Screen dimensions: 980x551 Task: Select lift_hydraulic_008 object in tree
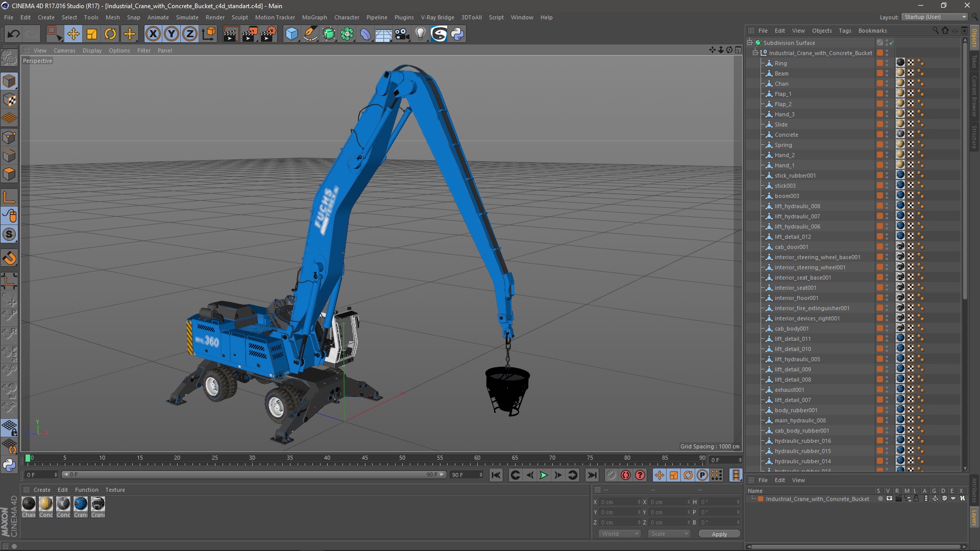[x=797, y=206]
